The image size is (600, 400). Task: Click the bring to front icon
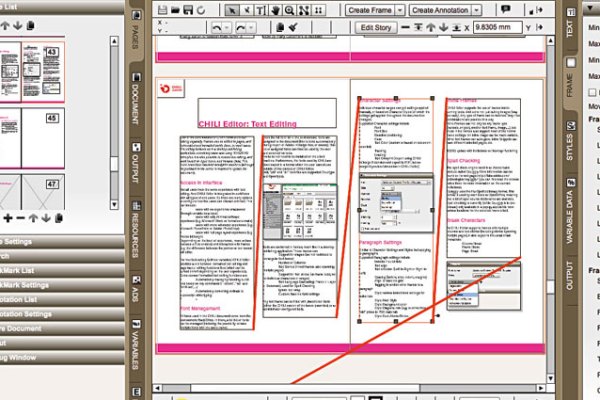pos(418,28)
